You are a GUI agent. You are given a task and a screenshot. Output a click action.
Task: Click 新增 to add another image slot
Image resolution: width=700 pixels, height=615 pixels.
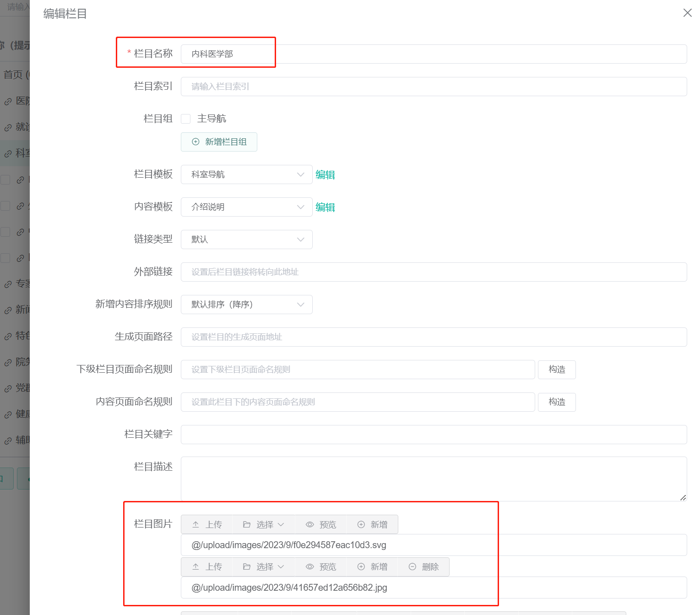372,524
